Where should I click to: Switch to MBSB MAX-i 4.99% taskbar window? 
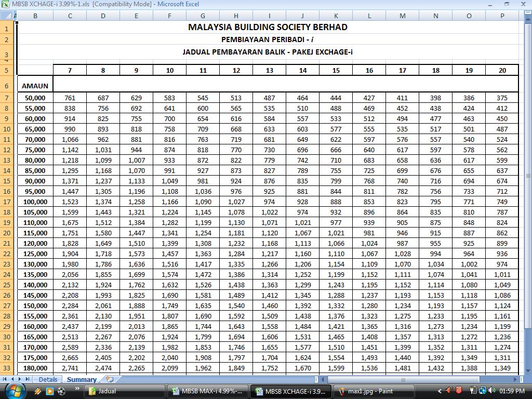tap(208, 391)
